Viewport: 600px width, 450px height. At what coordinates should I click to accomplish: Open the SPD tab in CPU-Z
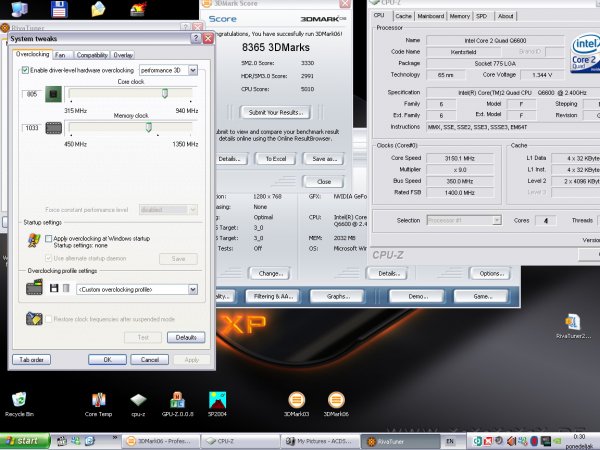coord(481,16)
